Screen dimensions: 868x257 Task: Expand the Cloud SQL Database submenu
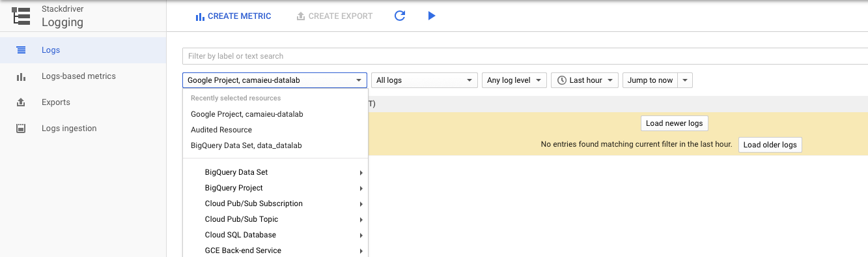pos(275,235)
